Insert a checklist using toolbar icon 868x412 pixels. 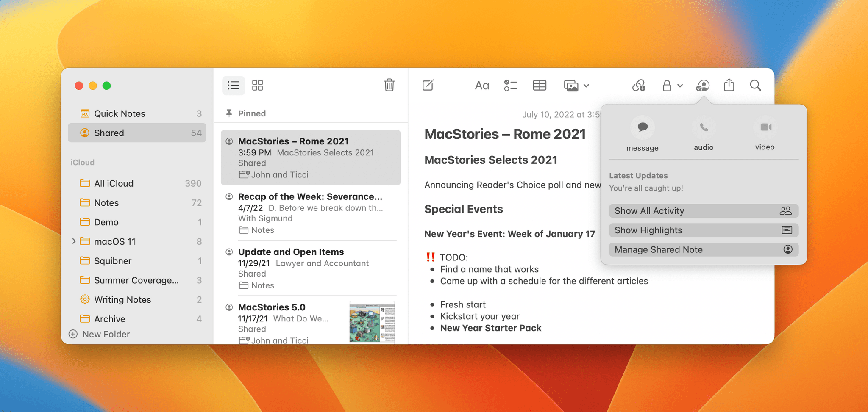tap(510, 86)
